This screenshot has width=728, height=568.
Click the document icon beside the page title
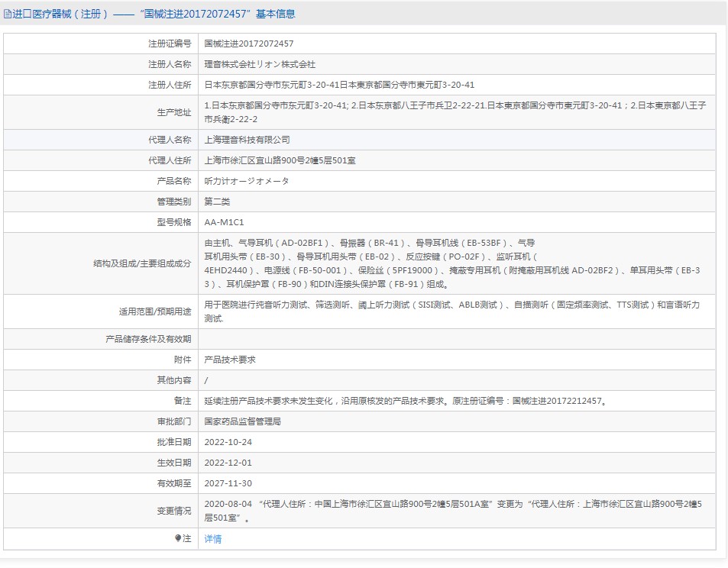coord(7,15)
